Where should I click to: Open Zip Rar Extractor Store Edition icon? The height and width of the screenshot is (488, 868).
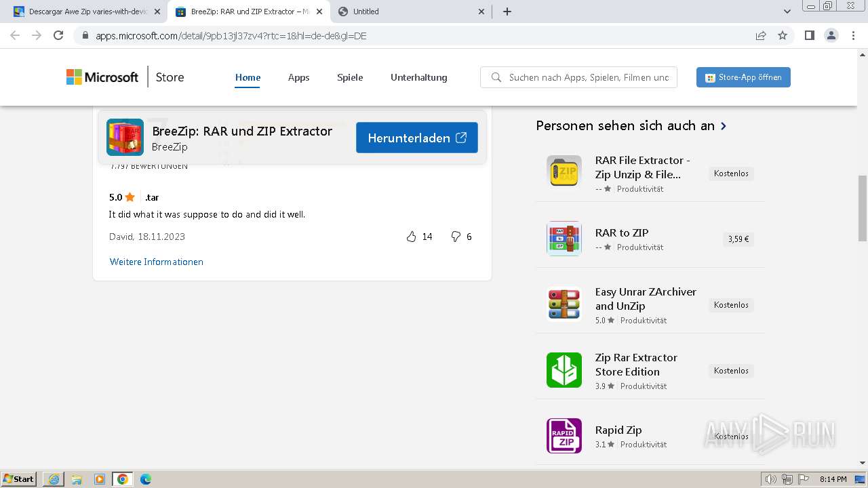(564, 370)
